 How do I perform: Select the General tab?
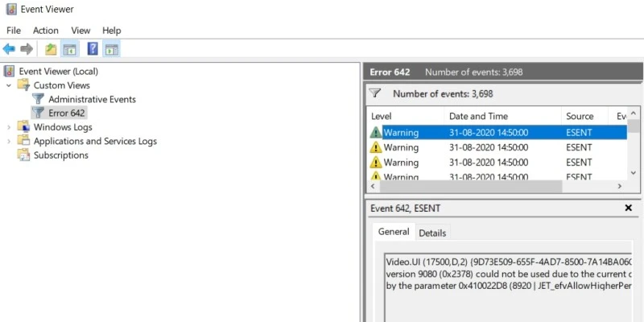tap(394, 232)
